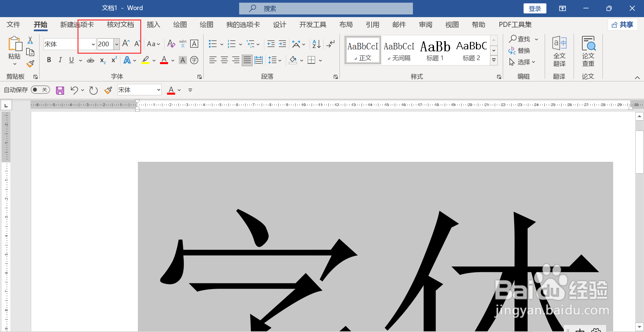This screenshot has height=332, width=644.
Task: Apply the No Spacing style
Action: [x=399, y=50]
